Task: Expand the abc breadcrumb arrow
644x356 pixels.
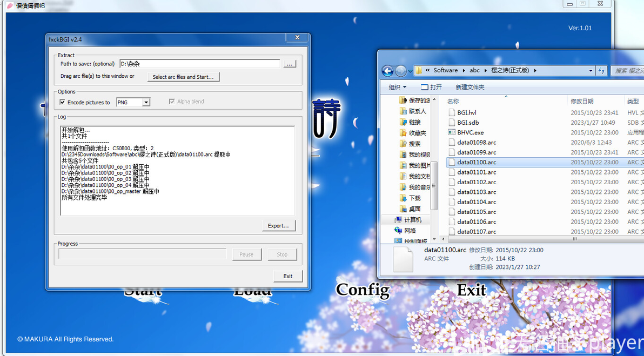Action: click(486, 71)
